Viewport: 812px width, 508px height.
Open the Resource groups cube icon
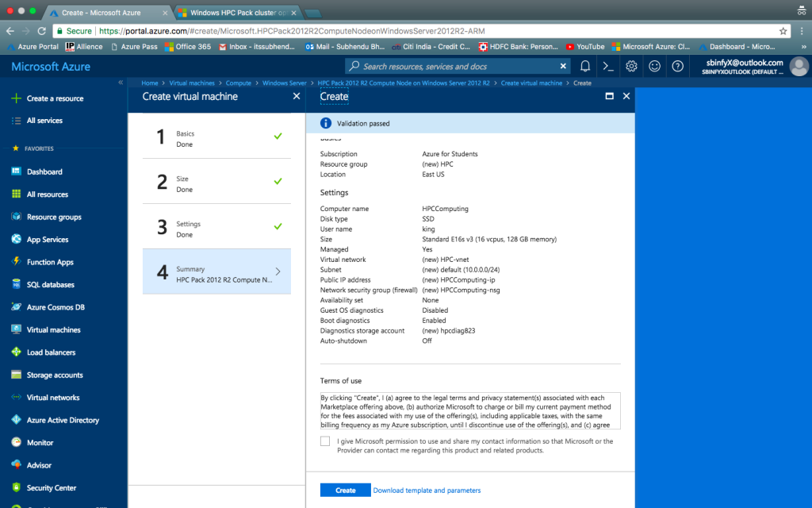point(16,216)
